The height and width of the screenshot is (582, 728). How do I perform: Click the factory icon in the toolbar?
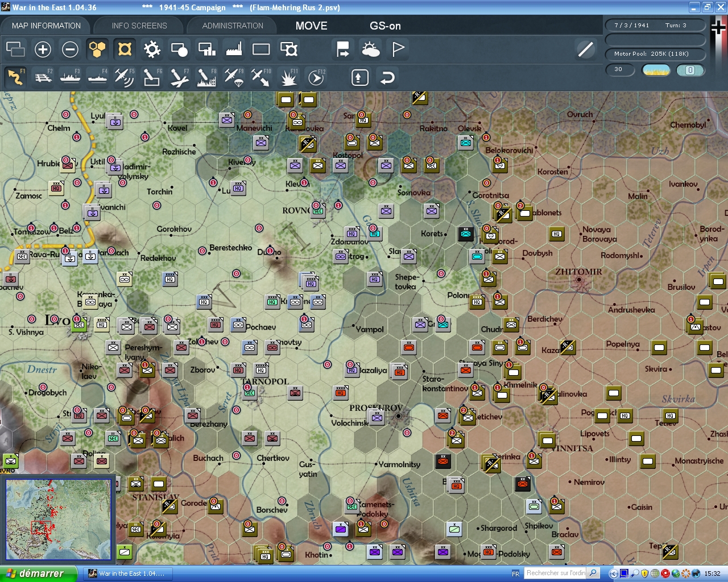234,49
